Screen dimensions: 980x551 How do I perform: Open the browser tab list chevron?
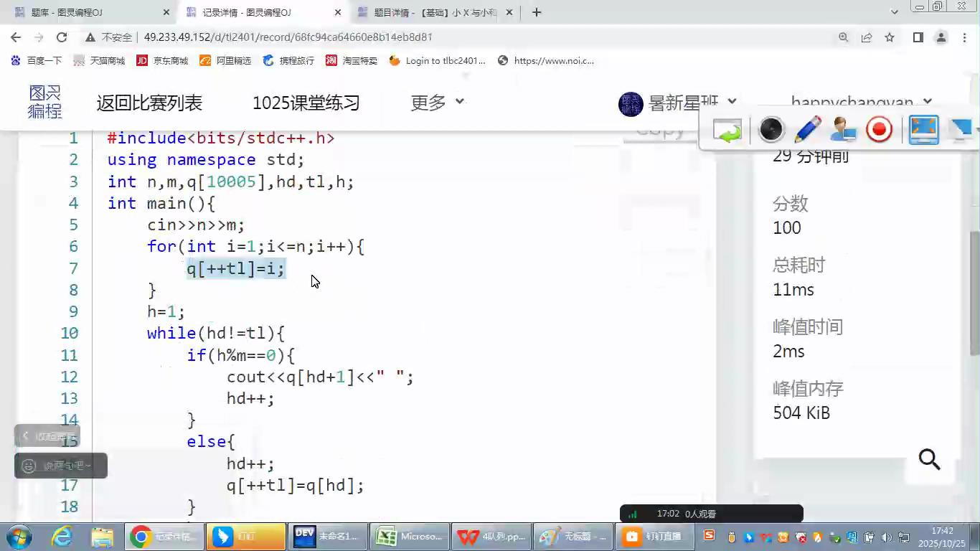894,12
